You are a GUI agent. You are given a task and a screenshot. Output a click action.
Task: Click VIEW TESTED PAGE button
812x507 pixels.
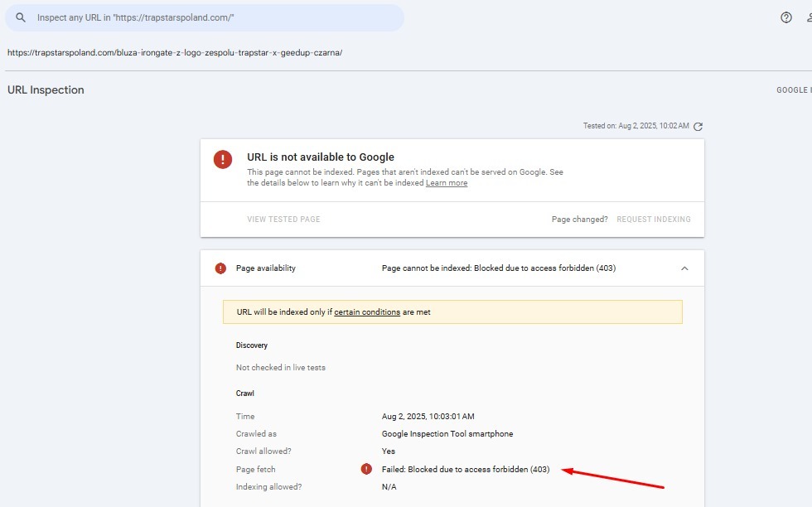coord(283,219)
